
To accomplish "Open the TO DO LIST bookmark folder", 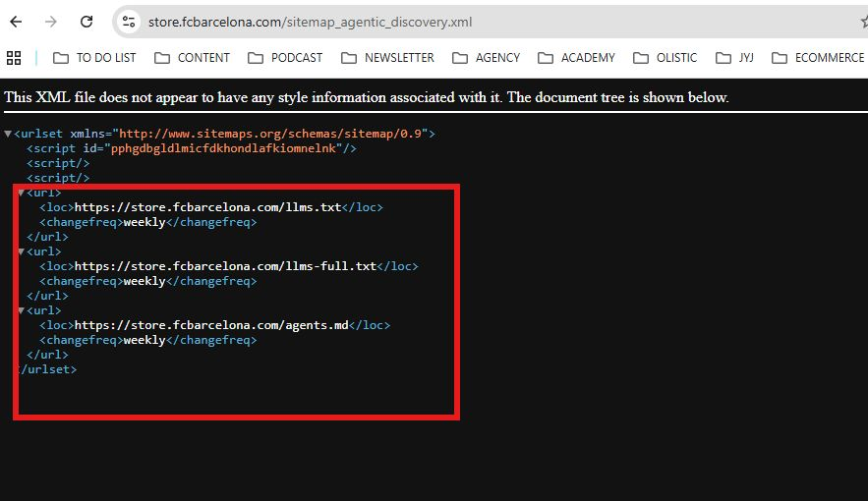I will tap(94, 58).
